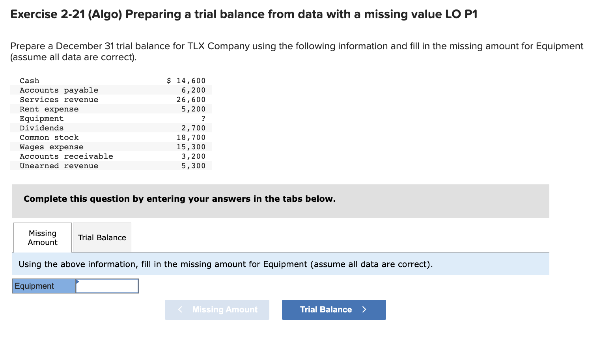This screenshot has width=601, height=364.
Task: Select the Cash row showing $14,600
Action: point(110,80)
